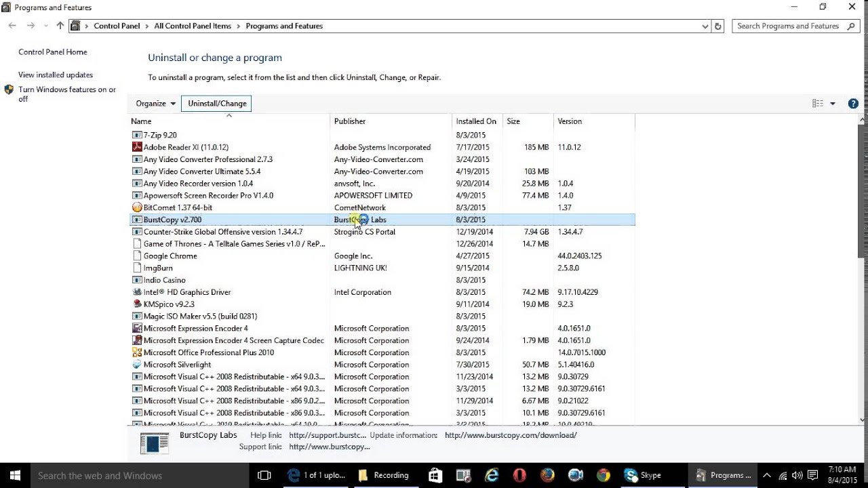The height and width of the screenshot is (488, 868).
Task: Sort by the Name column header
Action: (229, 121)
